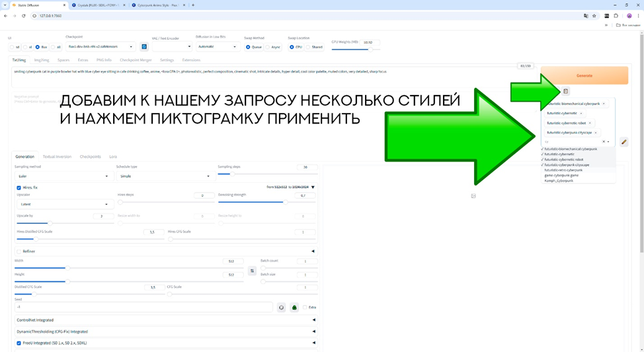The width and height of the screenshot is (644, 352).
Task: Bookmark this page star icon
Action: point(594,16)
